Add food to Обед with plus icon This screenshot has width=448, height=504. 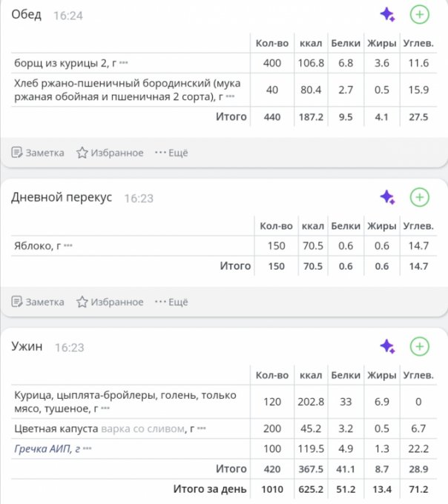(x=419, y=15)
